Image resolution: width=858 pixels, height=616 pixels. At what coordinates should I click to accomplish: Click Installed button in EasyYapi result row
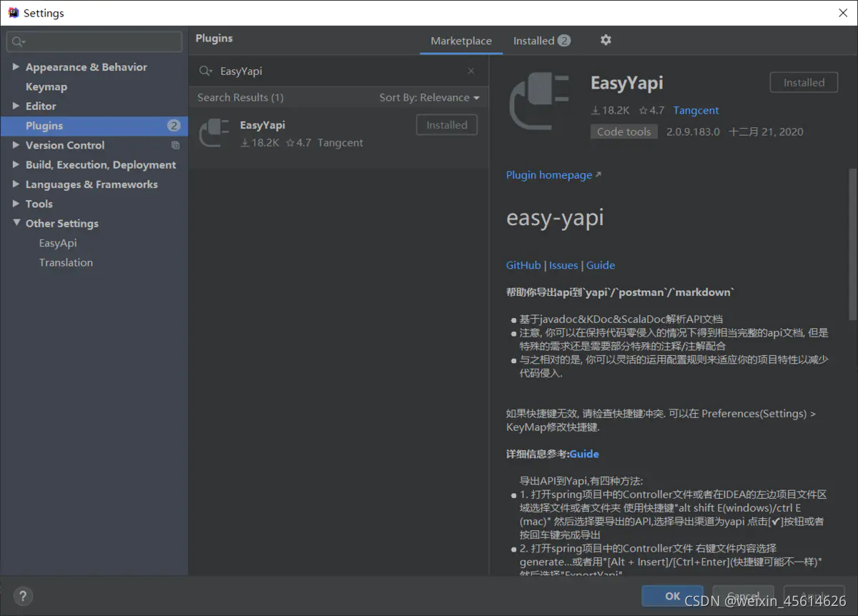pos(447,125)
